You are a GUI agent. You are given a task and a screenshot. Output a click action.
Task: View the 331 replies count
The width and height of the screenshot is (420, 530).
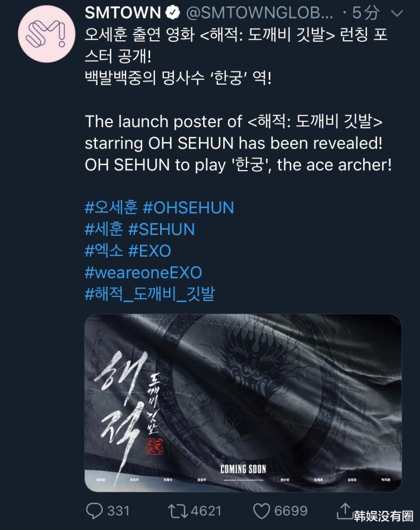pos(118,511)
